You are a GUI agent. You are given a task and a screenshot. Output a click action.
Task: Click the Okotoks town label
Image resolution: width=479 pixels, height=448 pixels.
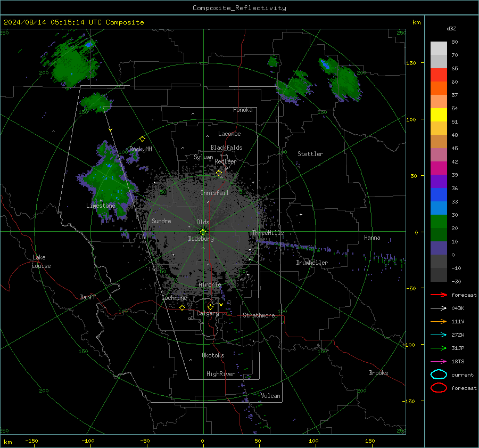pyautogui.click(x=213, y=355)
